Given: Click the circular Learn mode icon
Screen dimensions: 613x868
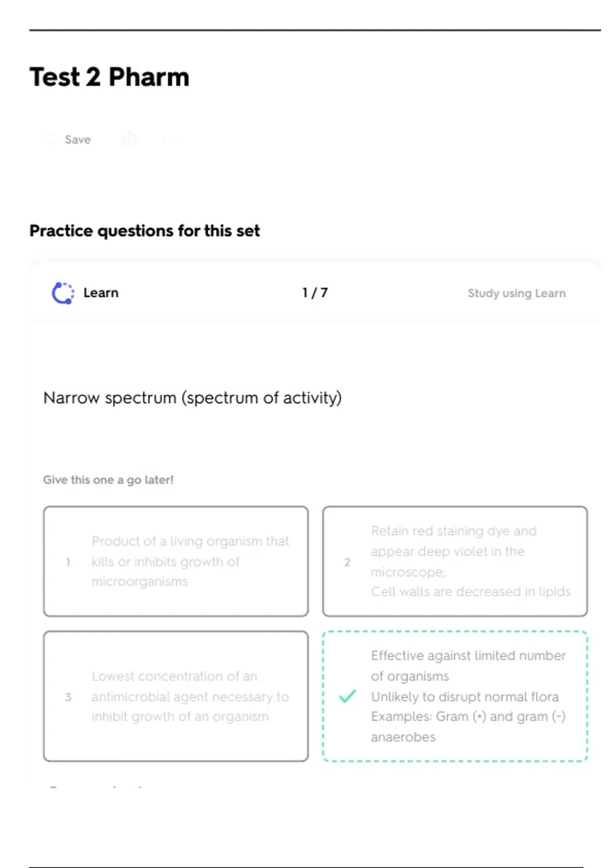Looking at the screenshot, I should 63,293.
